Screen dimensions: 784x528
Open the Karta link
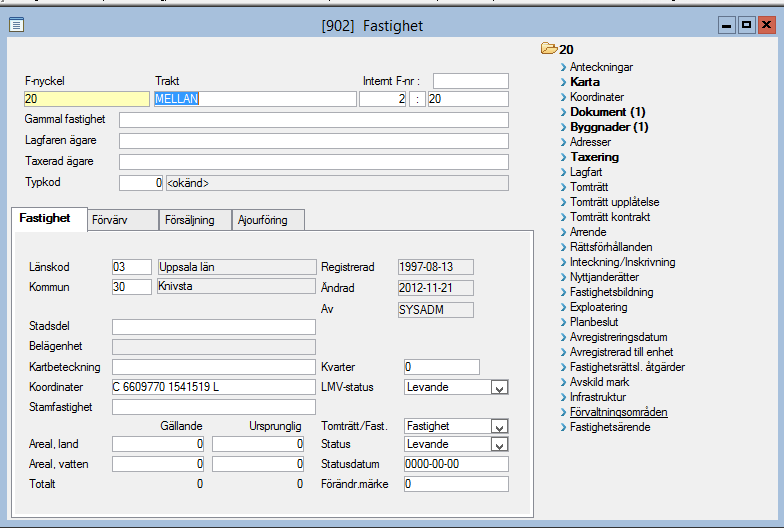584,82
